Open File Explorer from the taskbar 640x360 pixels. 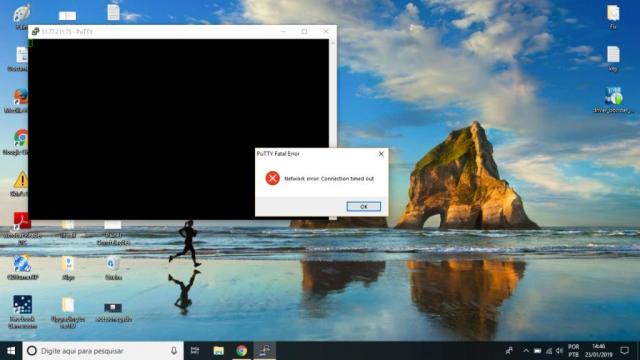pyautogui.click(x=218, y=351)
